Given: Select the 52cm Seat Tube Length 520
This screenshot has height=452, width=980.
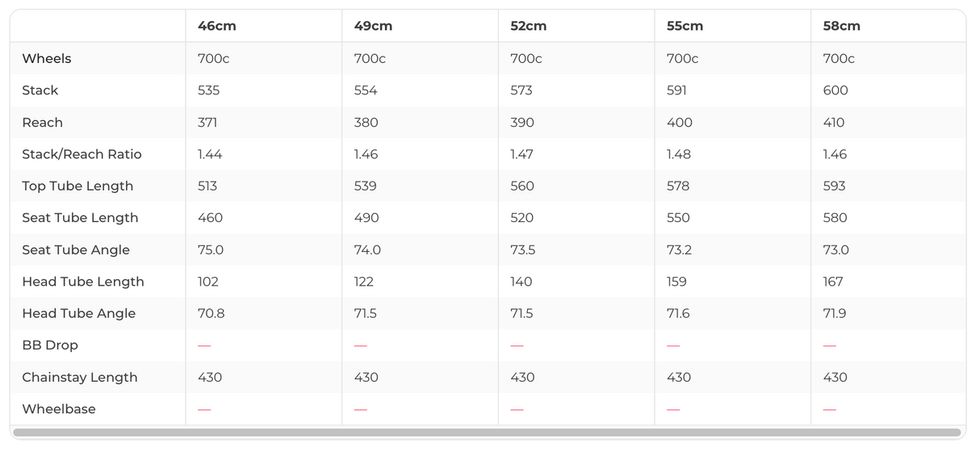Looking at the screenshot, I should pyautogui.click(x=522, y=218).
